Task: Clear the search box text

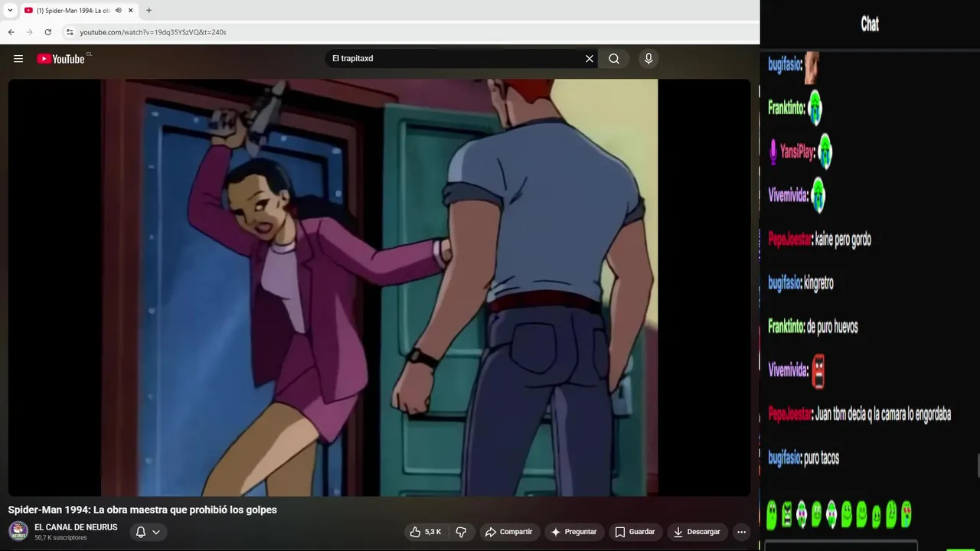Action: (x=590, y=59)
